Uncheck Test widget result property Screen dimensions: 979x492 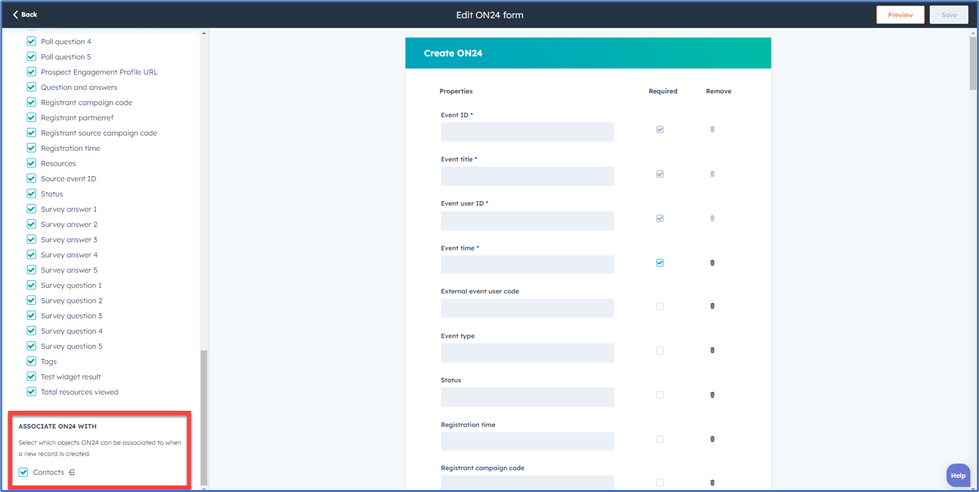coord(31,376)
